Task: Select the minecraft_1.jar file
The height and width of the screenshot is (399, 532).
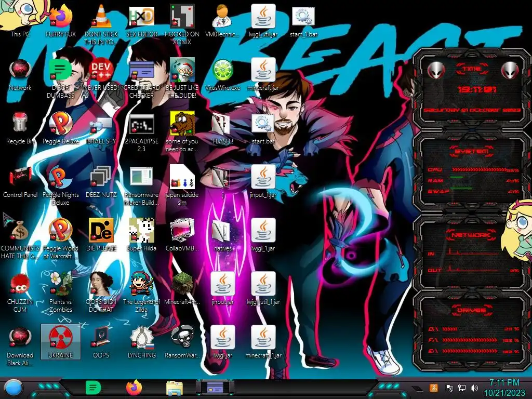Action: click(x=263, y=342)
